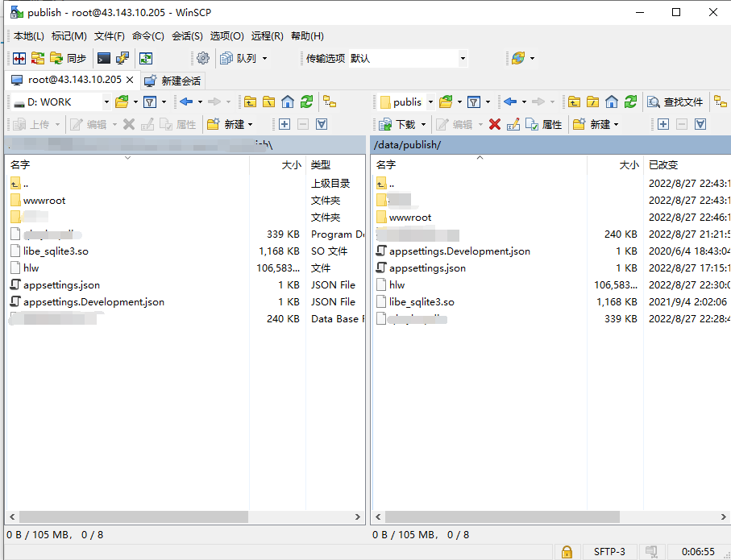The height and width of the screenshot is (560, 731).
Task: Open the 会话(S) menu
Action: [x=187, y=36]
